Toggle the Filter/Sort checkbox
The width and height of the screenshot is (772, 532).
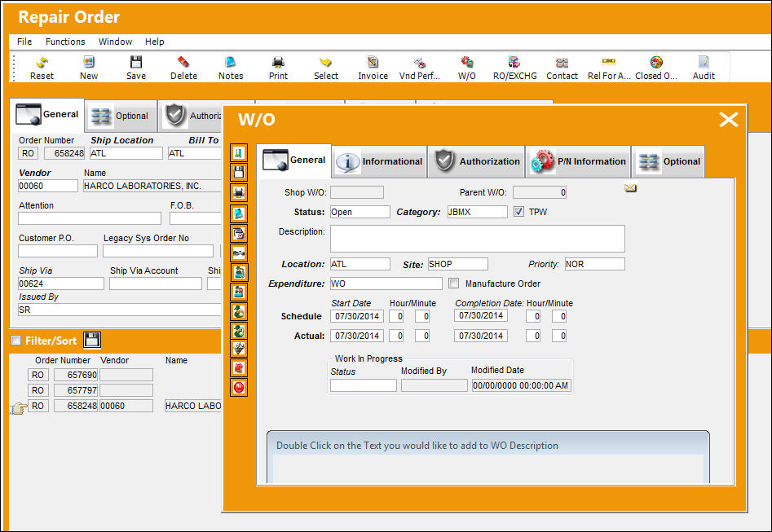pos(15,340)
